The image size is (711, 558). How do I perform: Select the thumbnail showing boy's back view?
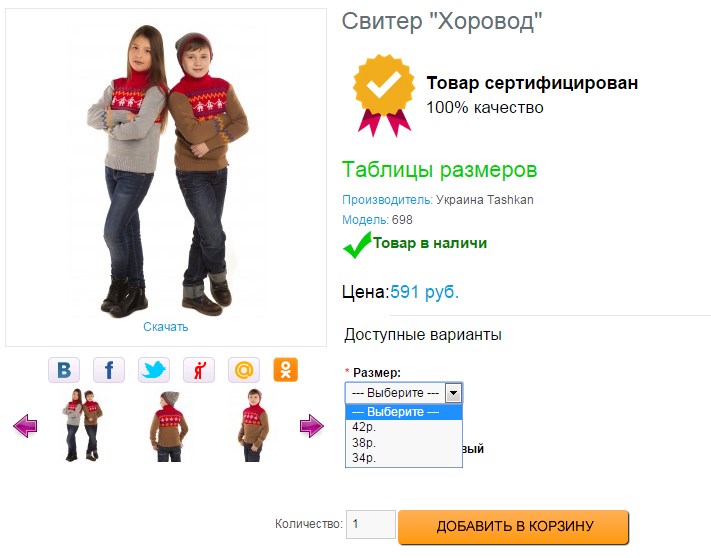coord(168,426)
